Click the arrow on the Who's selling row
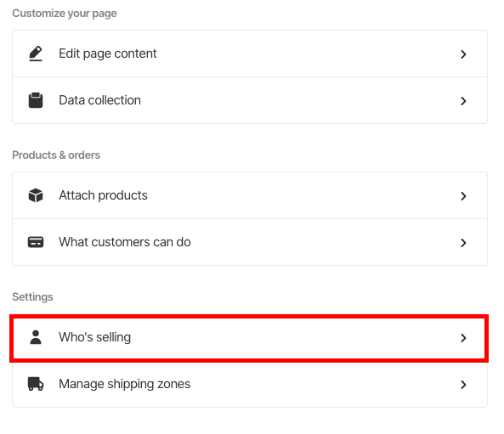The height and width of the screenshot is (434, 504). point(463,338)
